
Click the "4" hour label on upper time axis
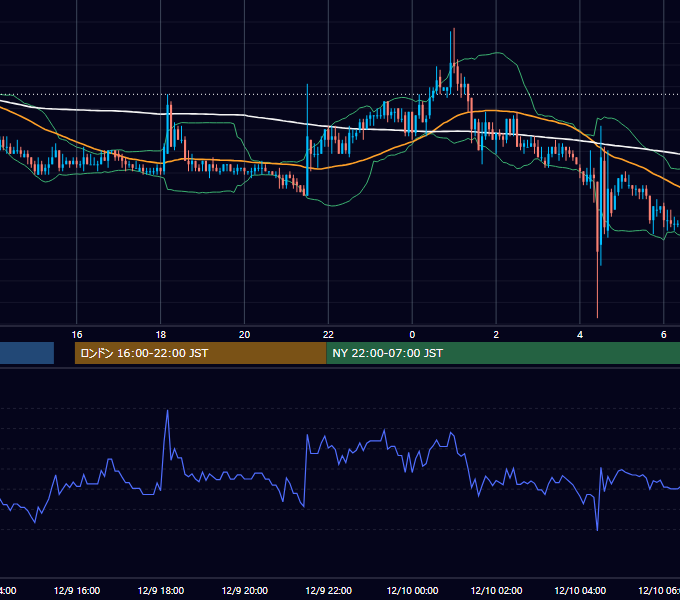point(580,334)
